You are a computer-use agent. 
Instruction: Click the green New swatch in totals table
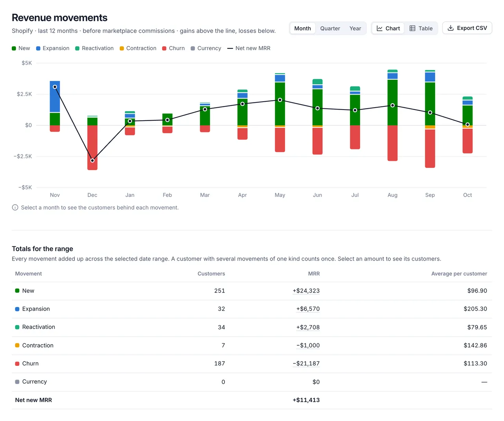click(17, 291)
